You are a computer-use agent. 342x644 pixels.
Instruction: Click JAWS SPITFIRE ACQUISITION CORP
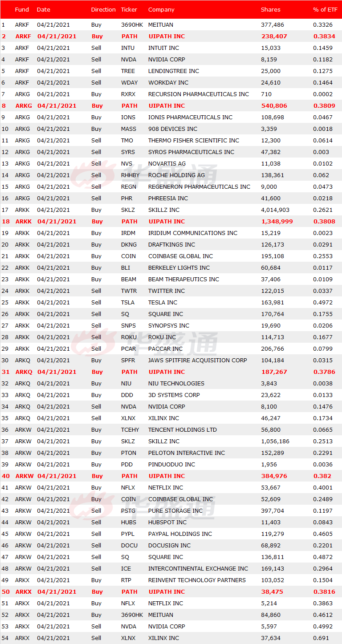coord(198,360)
